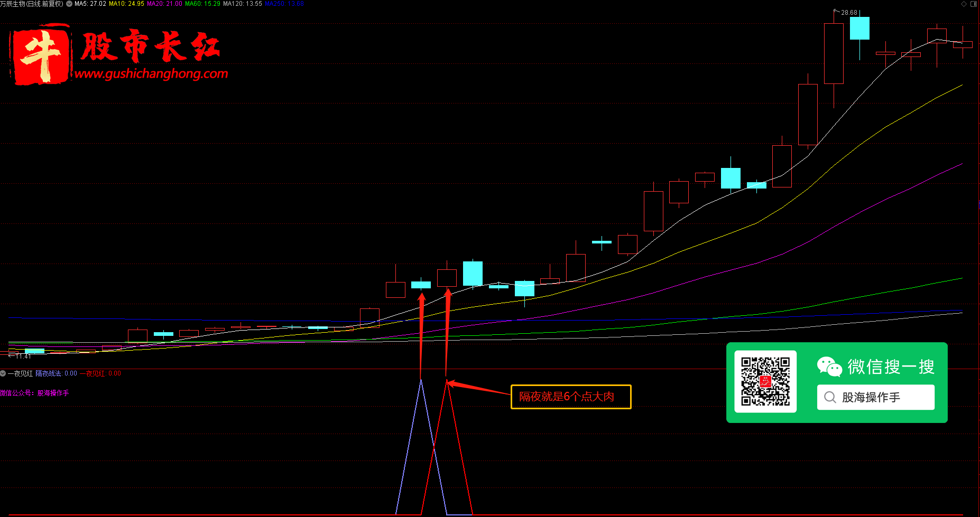980x517 pixels.
Task: Click the WeChat logo beside 微信搜一搜
Action: [829, 366]
